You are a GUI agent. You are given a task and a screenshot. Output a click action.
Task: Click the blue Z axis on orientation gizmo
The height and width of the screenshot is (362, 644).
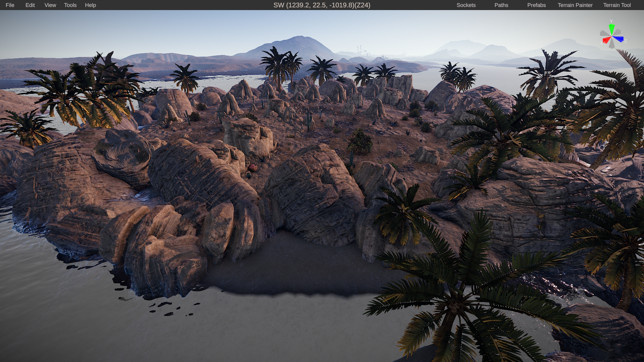point(619,39)
